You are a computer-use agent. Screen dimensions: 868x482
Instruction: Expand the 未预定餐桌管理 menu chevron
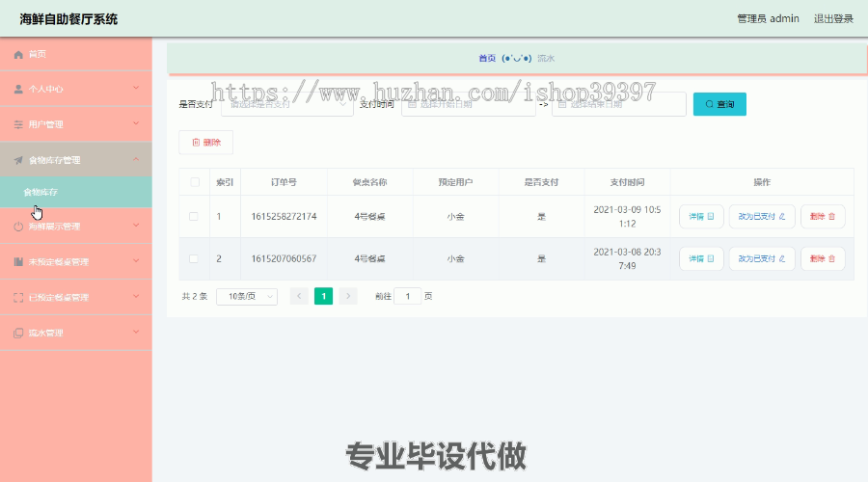click(x=136, y=260)
